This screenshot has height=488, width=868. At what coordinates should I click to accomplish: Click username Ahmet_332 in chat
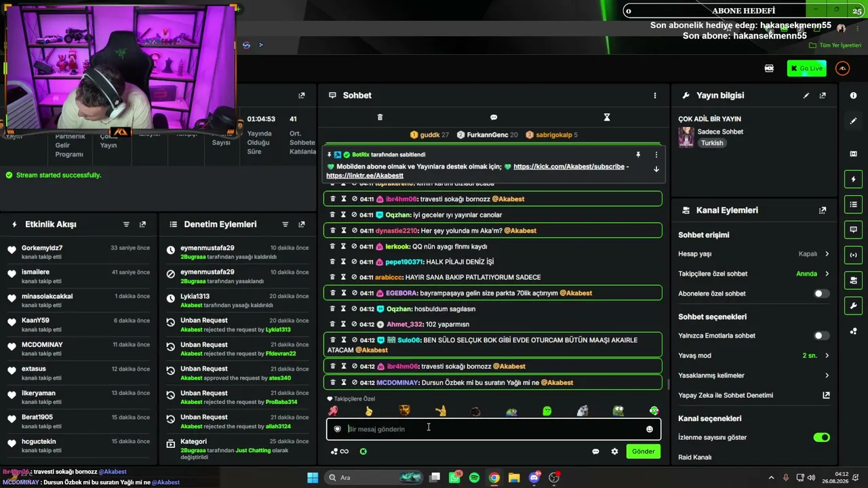point(405,325)
